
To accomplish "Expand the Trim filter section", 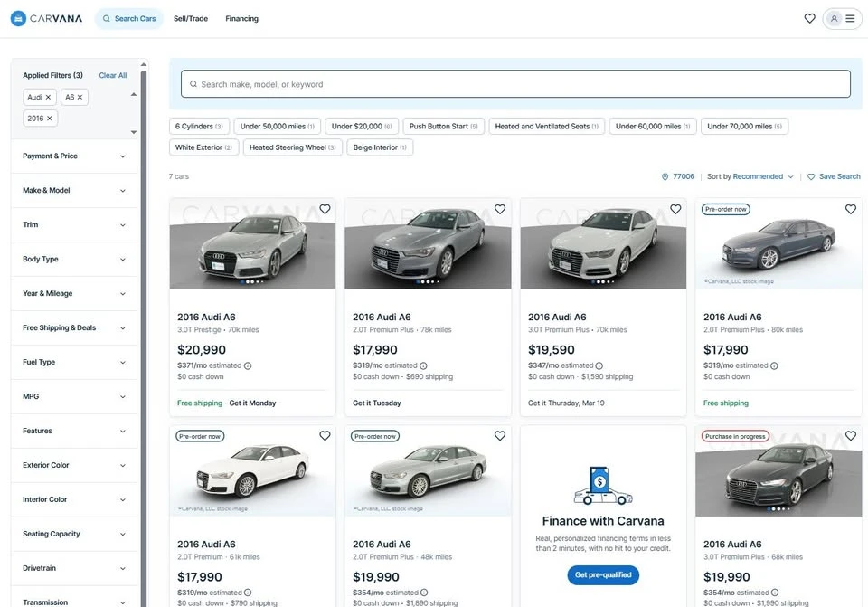I will click(x=75, y=225).
